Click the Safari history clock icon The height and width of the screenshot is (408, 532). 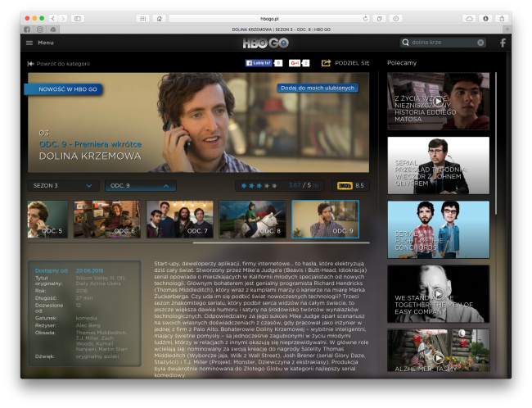(x=395, y=19)
